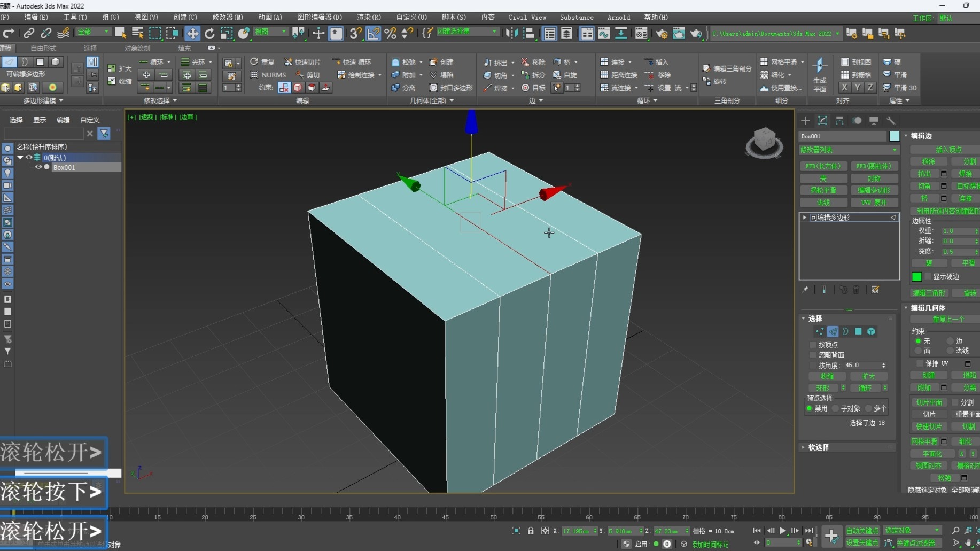The height and width of the screenshot is (551, 980).
Task: Open the Select by Name list icon
Action: tap(137, 33)
